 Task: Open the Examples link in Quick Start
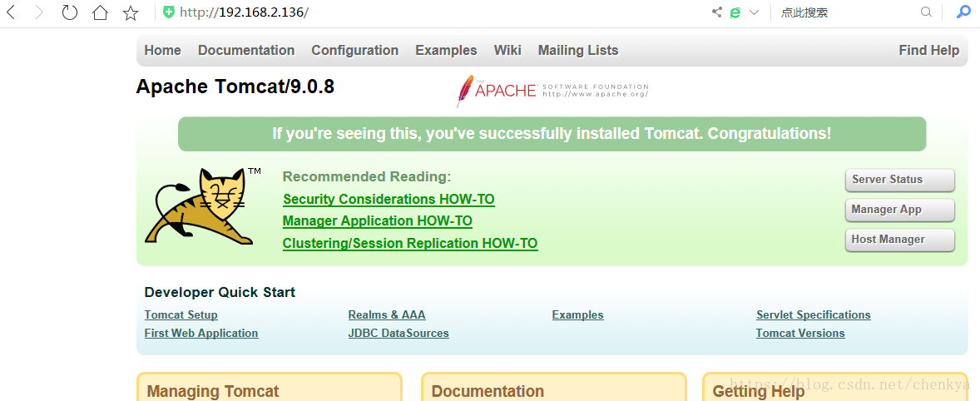(x=578, y=315)
